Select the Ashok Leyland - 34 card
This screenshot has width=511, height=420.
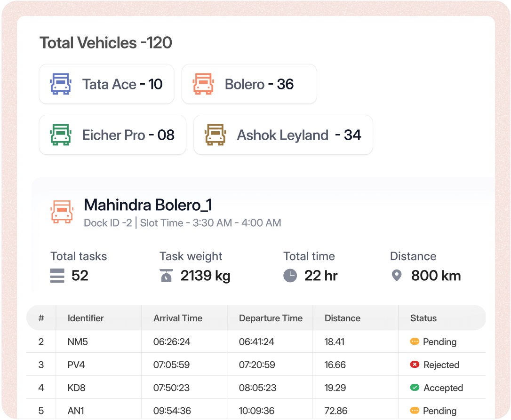[x=283, y=135]
